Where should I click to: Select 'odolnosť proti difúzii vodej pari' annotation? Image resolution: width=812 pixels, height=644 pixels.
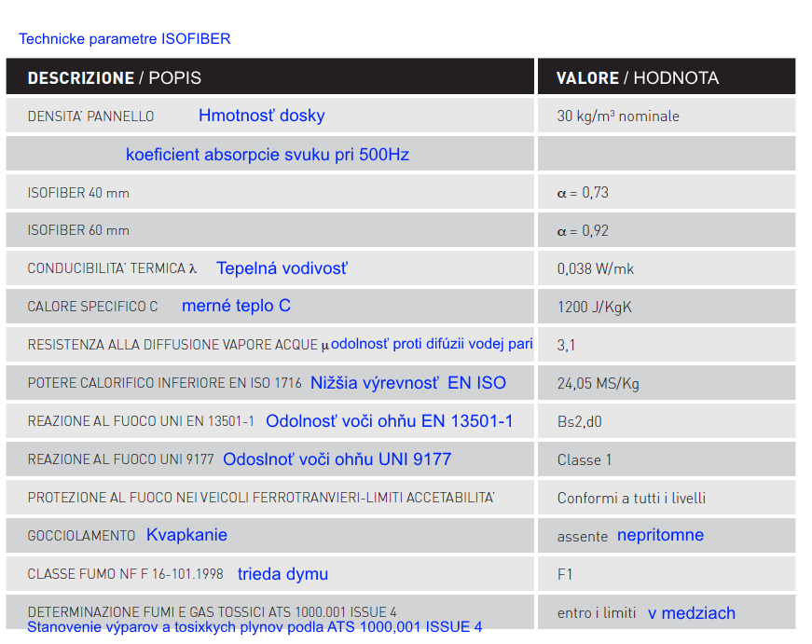pyautogui.click(x=432, y=344)
